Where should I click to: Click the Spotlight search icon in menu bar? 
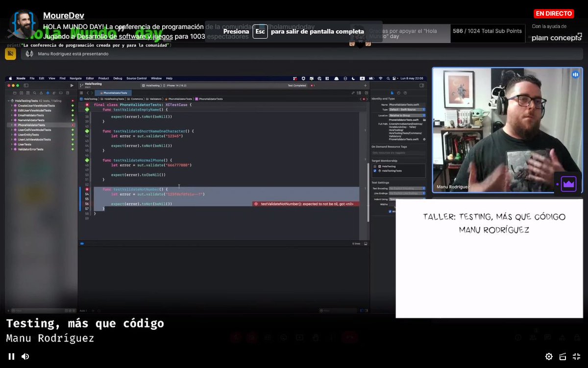point(389,78)
